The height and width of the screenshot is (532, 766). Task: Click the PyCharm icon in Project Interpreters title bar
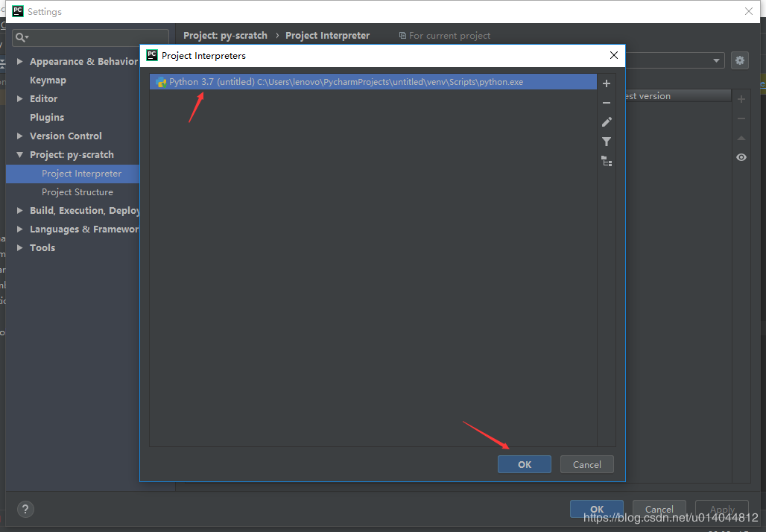coord(152,55)
